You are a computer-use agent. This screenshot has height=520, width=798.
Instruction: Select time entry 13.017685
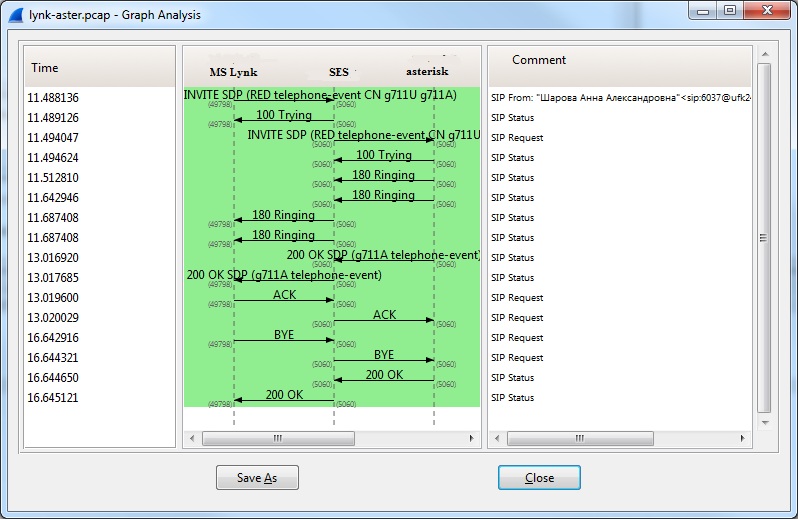(53, 278)
